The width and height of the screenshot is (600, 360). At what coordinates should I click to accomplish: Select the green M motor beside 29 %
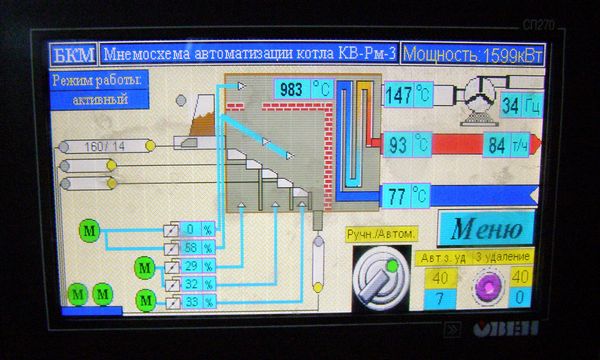[145, 267]
